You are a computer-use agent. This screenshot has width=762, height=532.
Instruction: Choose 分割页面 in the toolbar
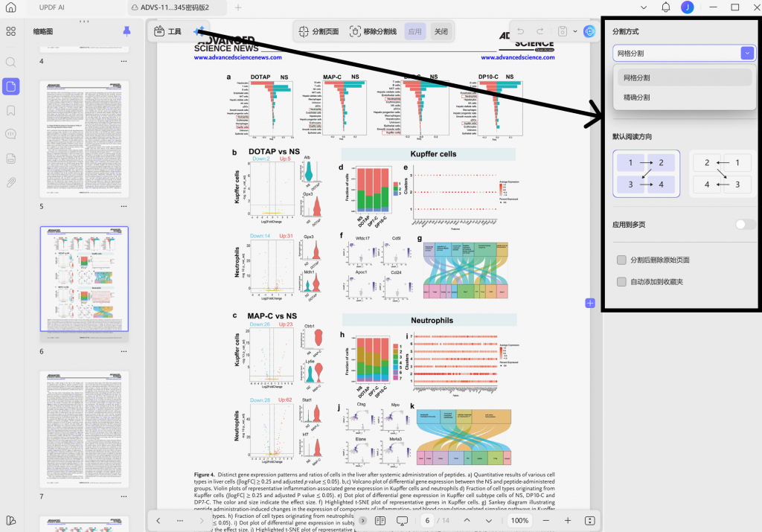coord(318,31)
